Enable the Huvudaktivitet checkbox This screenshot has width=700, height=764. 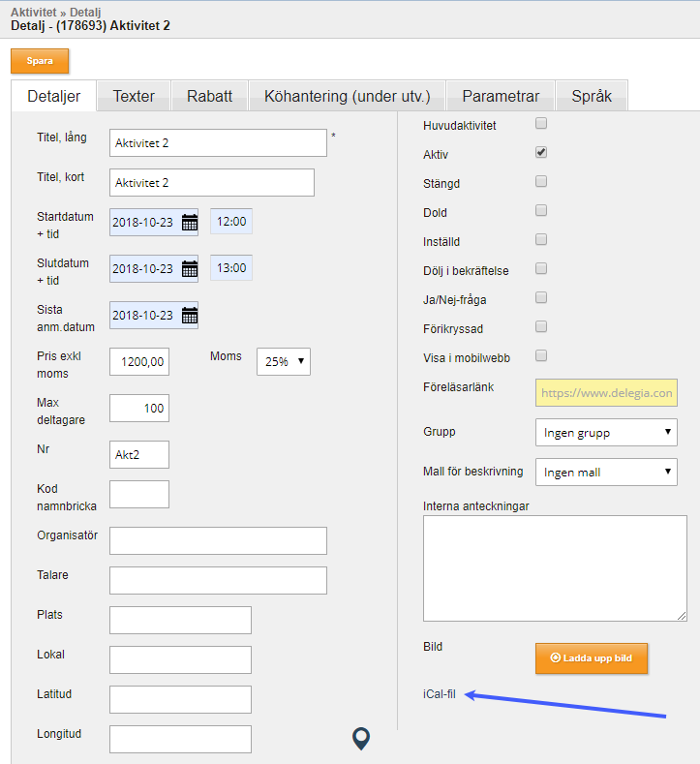click(541, 123)
